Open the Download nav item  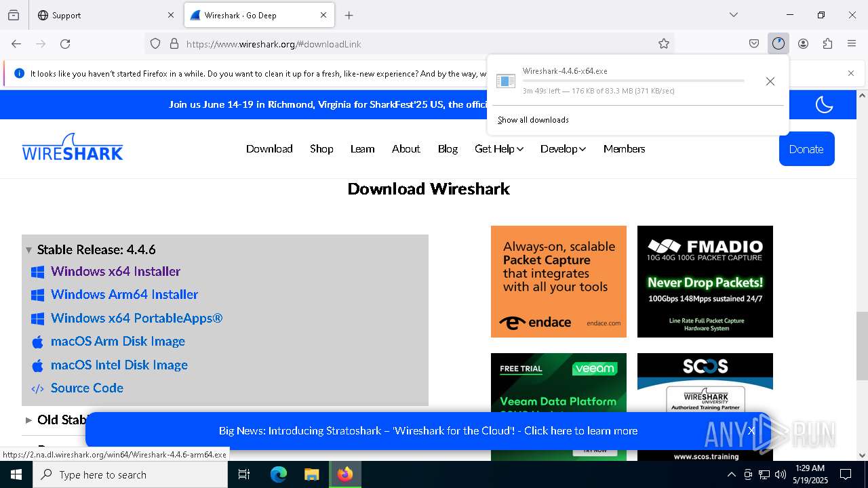coord(269,148)
